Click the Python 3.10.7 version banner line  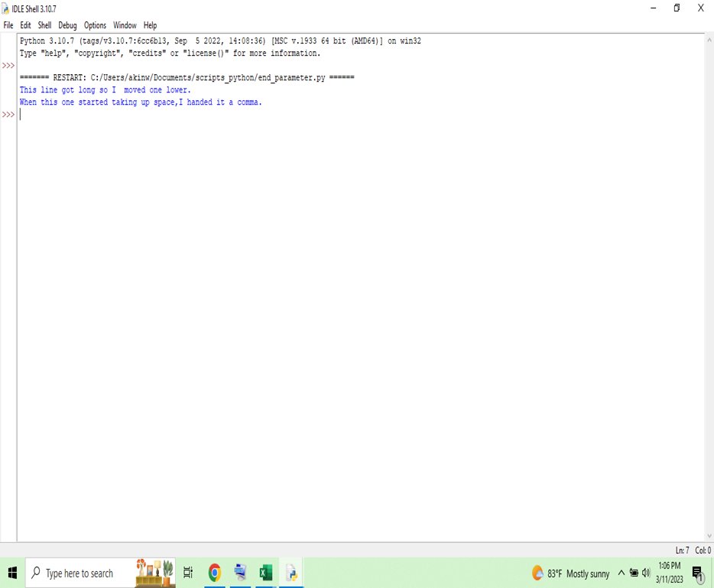(x=220, y=41)
